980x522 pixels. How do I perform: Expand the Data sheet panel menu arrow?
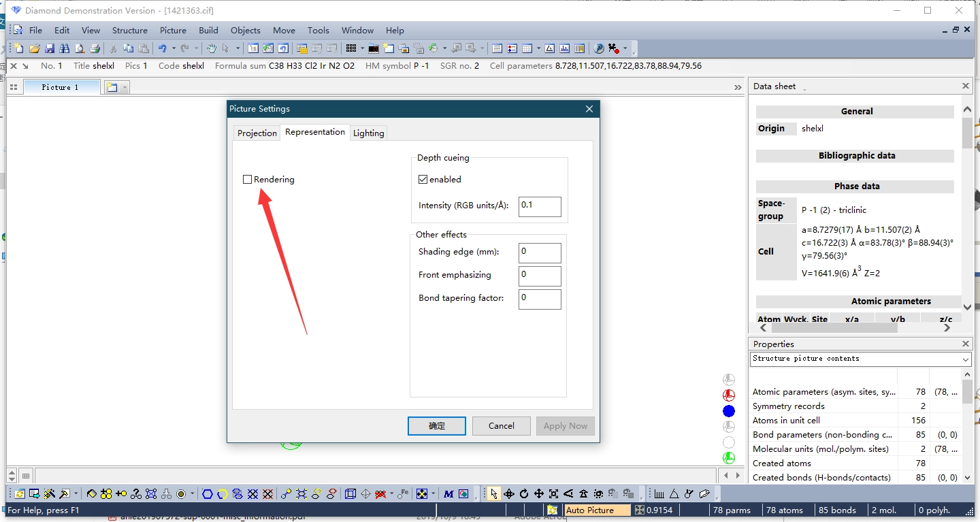(x=804, y=88)
